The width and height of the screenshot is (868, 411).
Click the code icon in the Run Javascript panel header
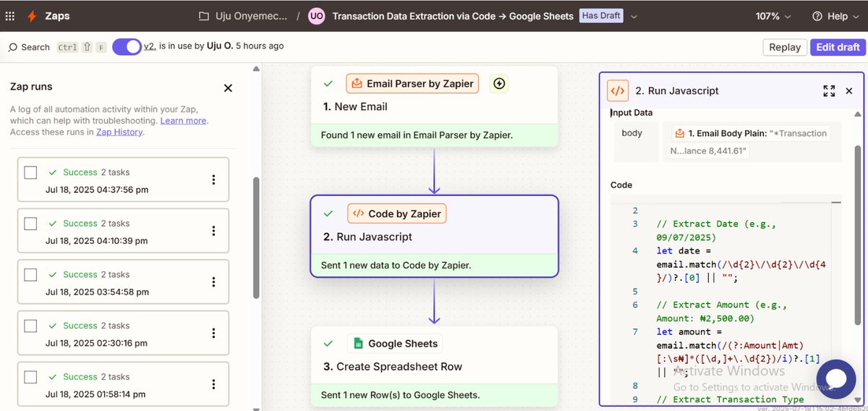617,90
